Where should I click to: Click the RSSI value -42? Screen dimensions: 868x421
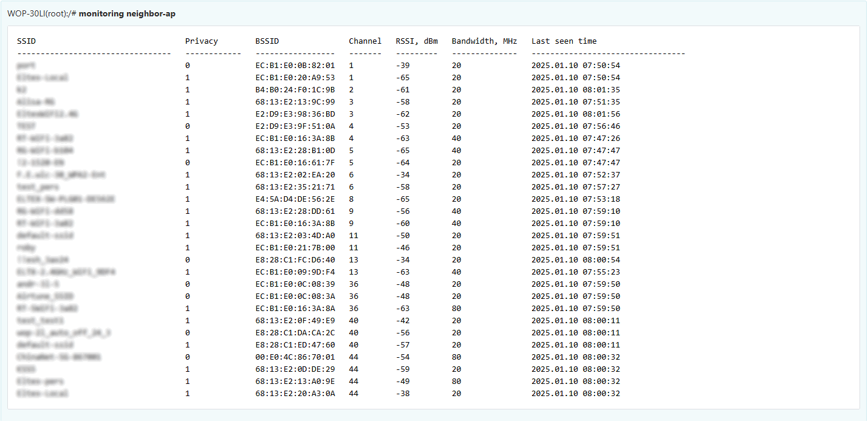(403, 321)
